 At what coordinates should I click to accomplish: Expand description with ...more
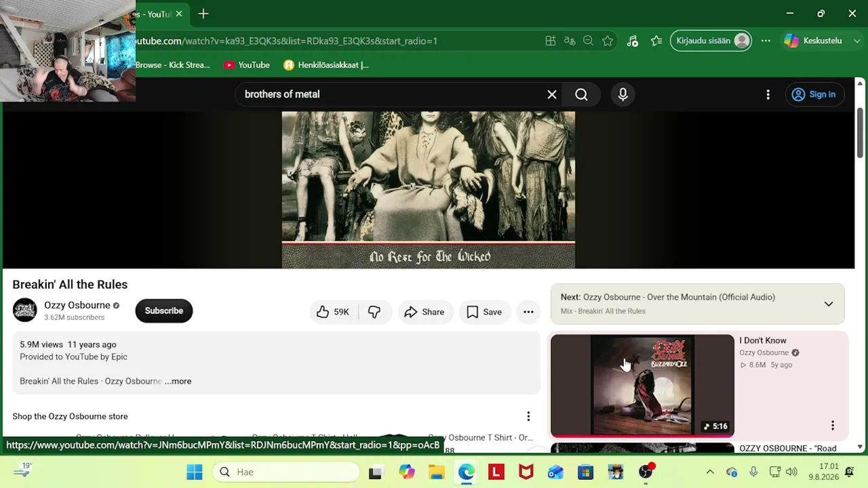(x=178, y=381)
